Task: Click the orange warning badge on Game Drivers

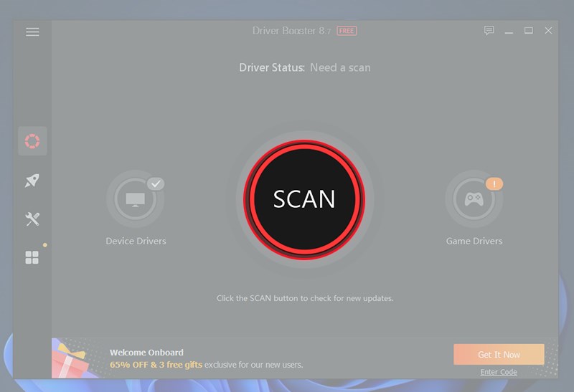Action: click(494, 183)
